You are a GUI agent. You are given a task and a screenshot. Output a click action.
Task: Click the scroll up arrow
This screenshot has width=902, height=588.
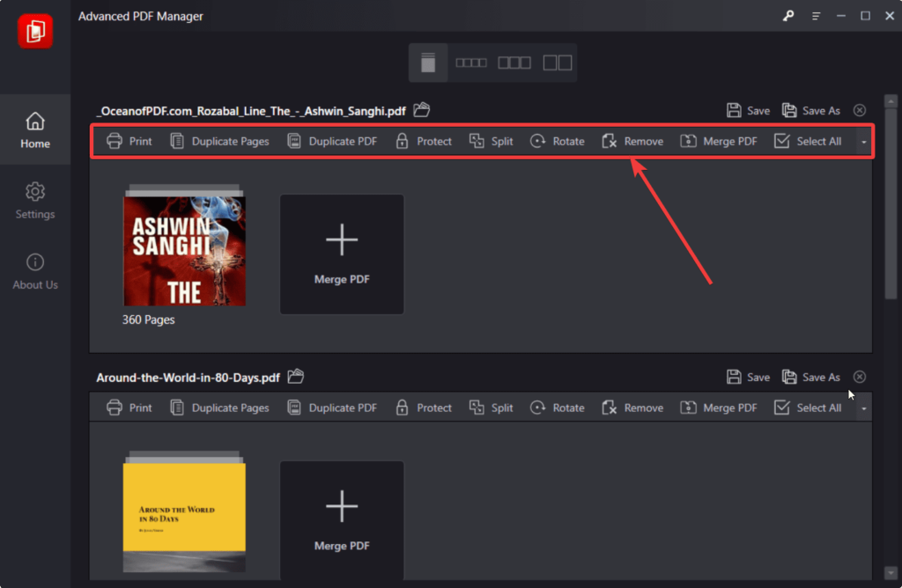pyautogui.click(x=891, y=101)
